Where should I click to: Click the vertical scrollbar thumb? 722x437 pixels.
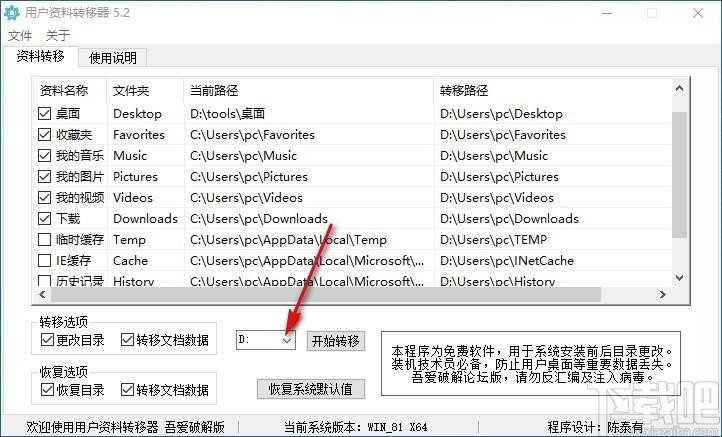click(680, 175)
